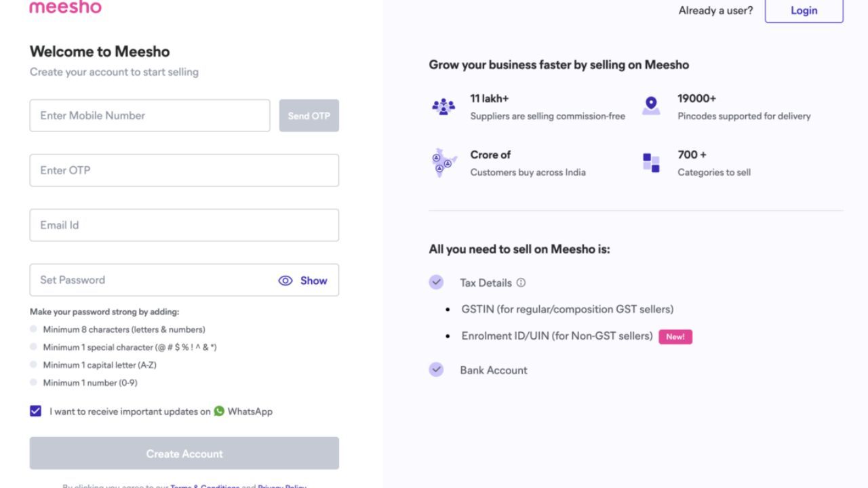Click the info icon next to Tax Details
This screenshot has height=488, width=868.
pos(521,283)
